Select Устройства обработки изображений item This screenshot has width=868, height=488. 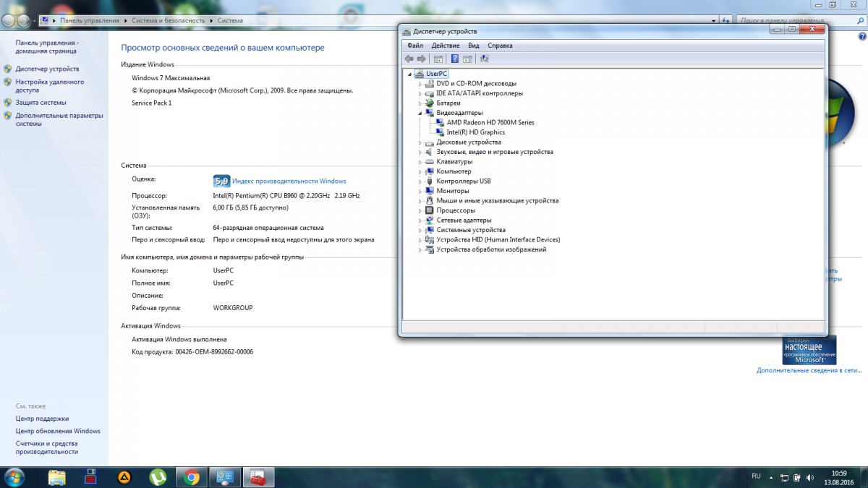pos(491,249)
